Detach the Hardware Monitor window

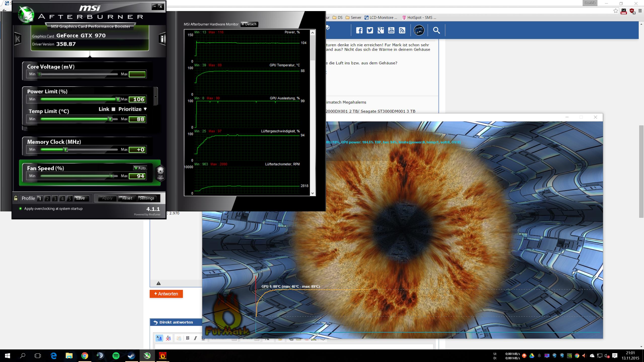point(249,24)
